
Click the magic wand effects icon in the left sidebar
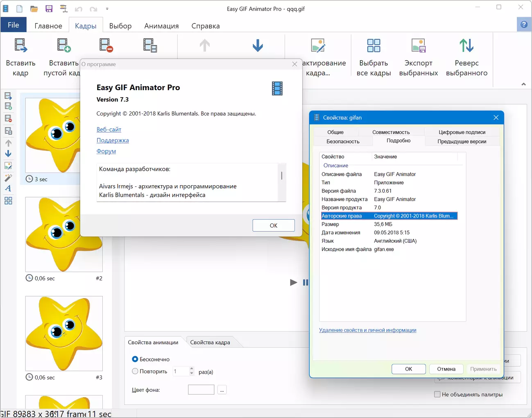click(8, 178)
